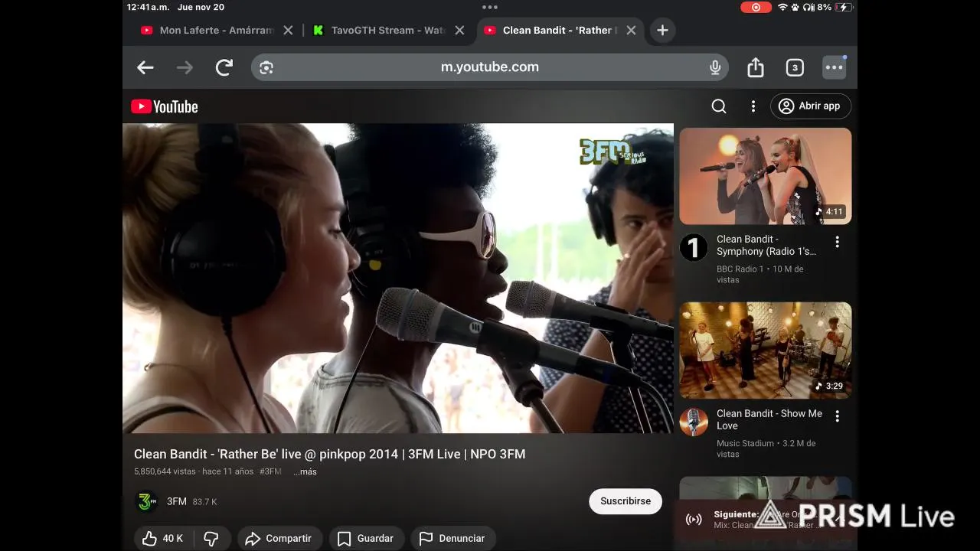The height and width of the screenshot is (551, 980).
Task: Click the 3FM channel name
Action: [x=177, y=501]
